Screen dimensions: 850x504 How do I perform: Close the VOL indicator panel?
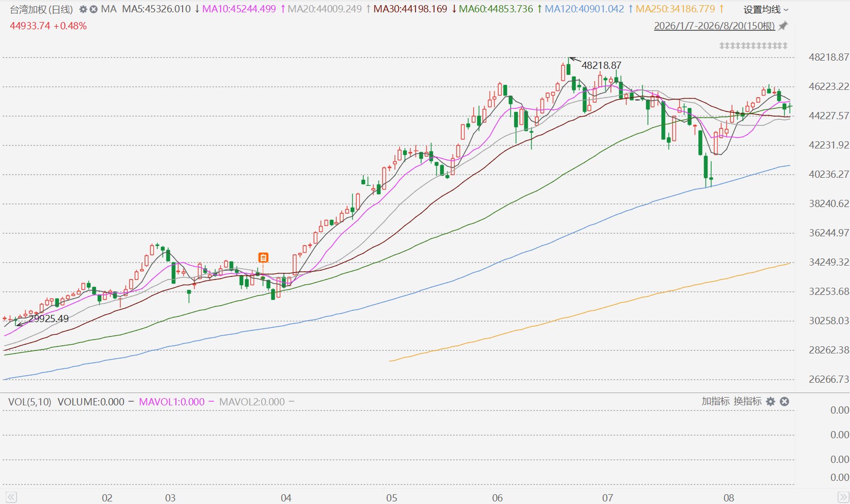(784, 401)
